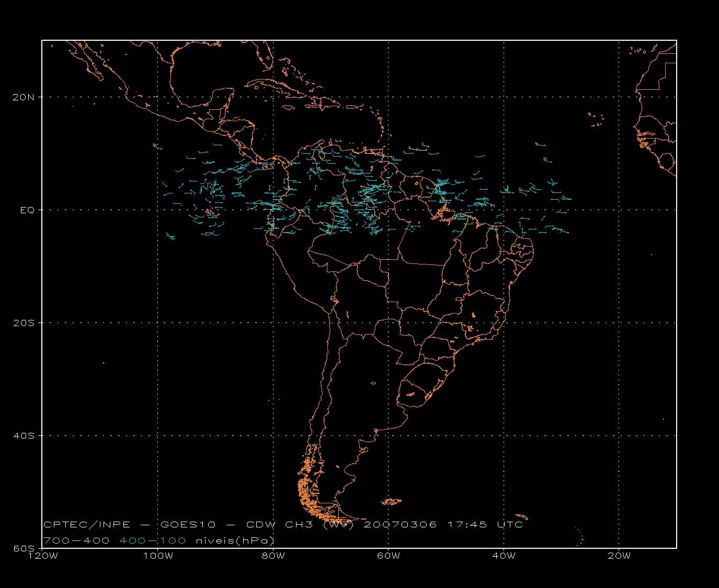Click the 80W longitude label
The width and height of the screenshot is (719, 588).
(273, 556)
